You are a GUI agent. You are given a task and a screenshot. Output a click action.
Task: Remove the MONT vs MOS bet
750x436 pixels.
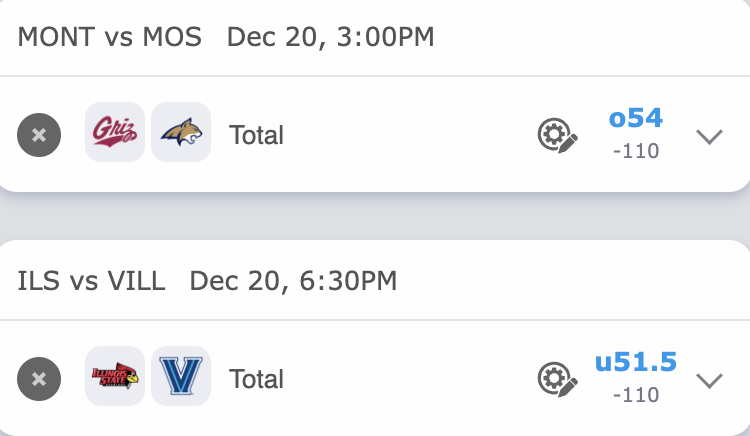click(x=39, y=135)
